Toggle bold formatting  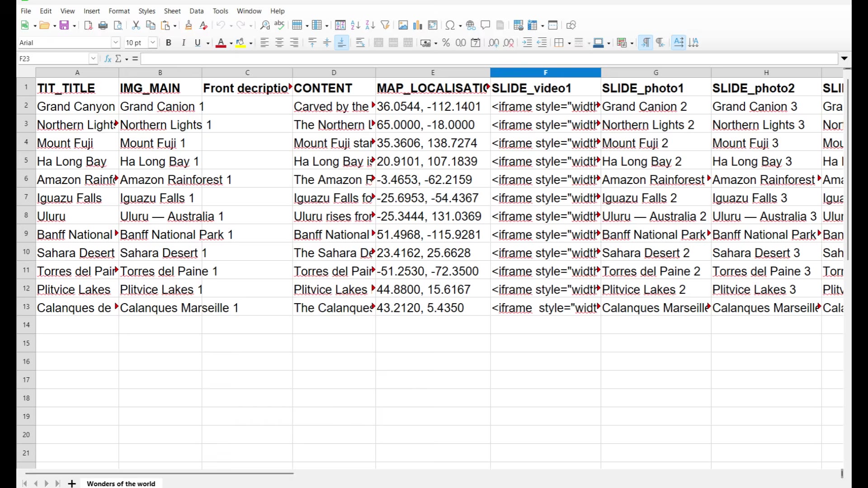pos(169,43)
